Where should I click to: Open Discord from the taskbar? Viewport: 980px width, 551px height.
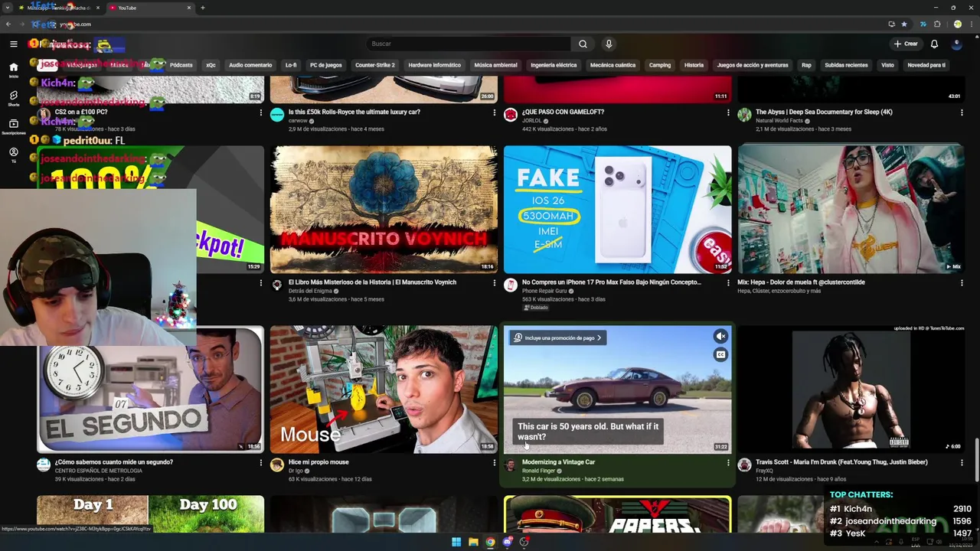(507, 542)
